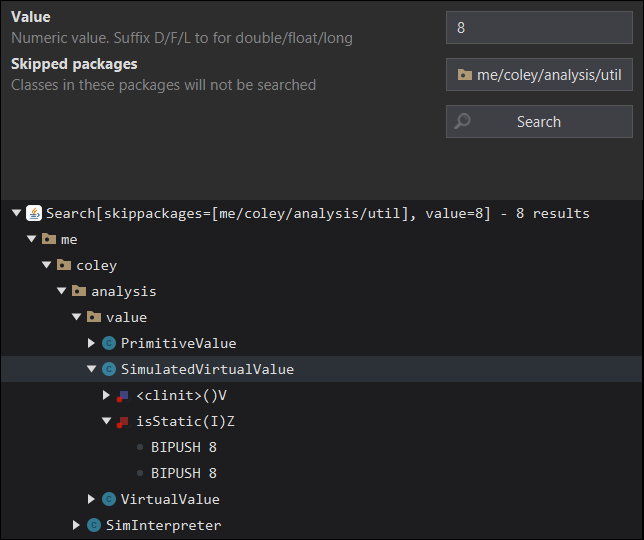This screenshot has height=540, width=644.
Task: Select the <clinit>()V row text
Action: point(181,395)
